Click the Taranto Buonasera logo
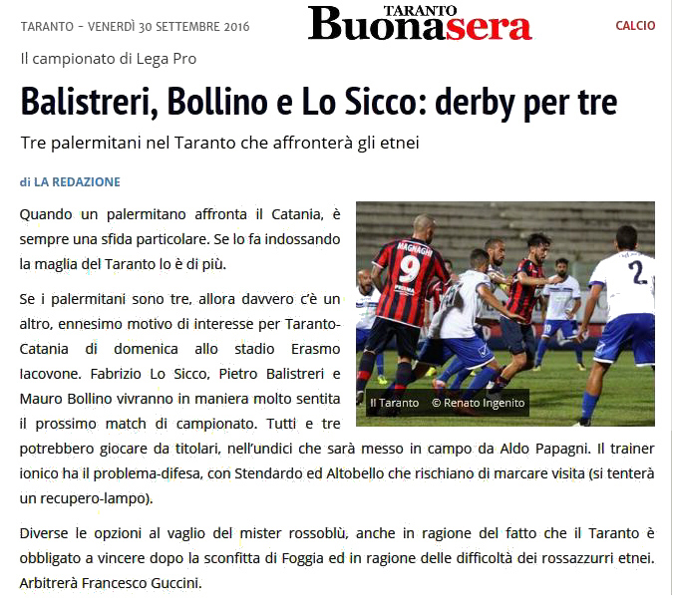This screenshot has height=616, width=673. tap(420, 23)
